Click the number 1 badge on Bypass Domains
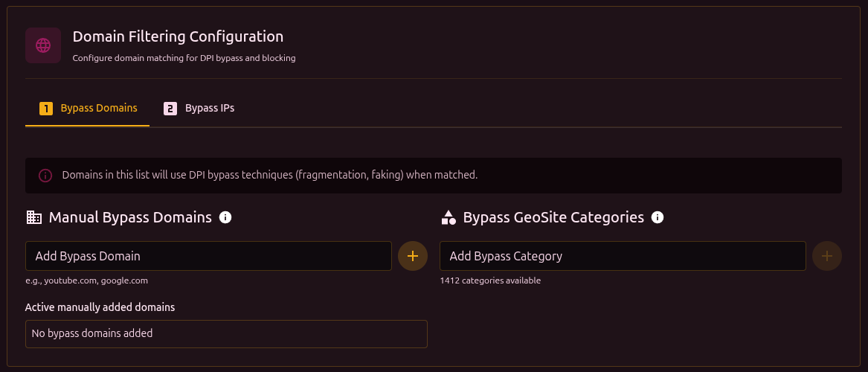The image size is (868, 372). pyautogui.click(x=46, y=109)
